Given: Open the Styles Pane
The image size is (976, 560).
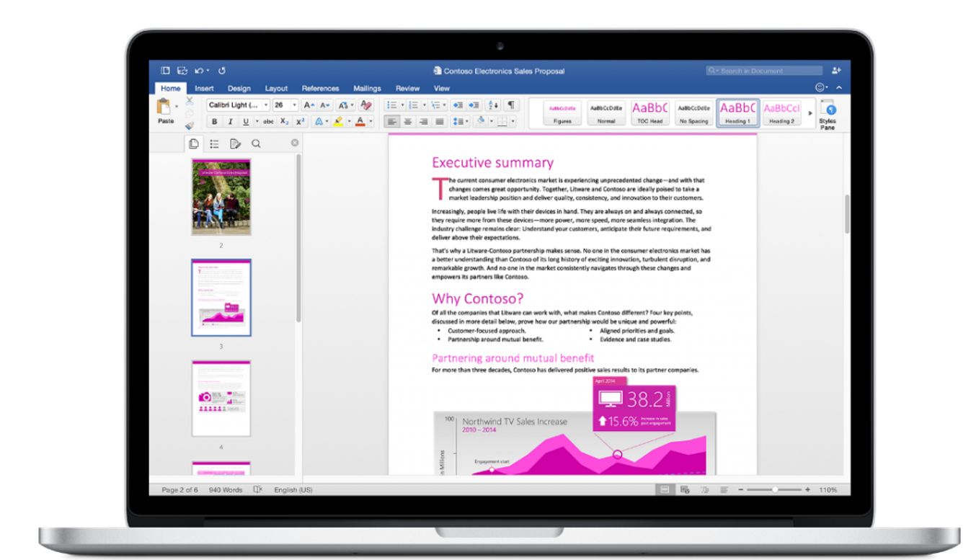Looking at the screenshot, I should 828,114.
